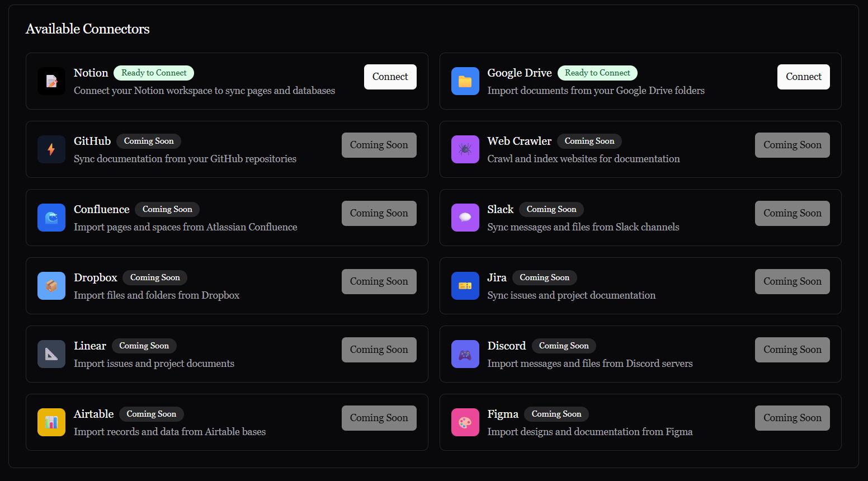
Task: Click 'Sync issues and project documentation' text
Action: point(572,295)
